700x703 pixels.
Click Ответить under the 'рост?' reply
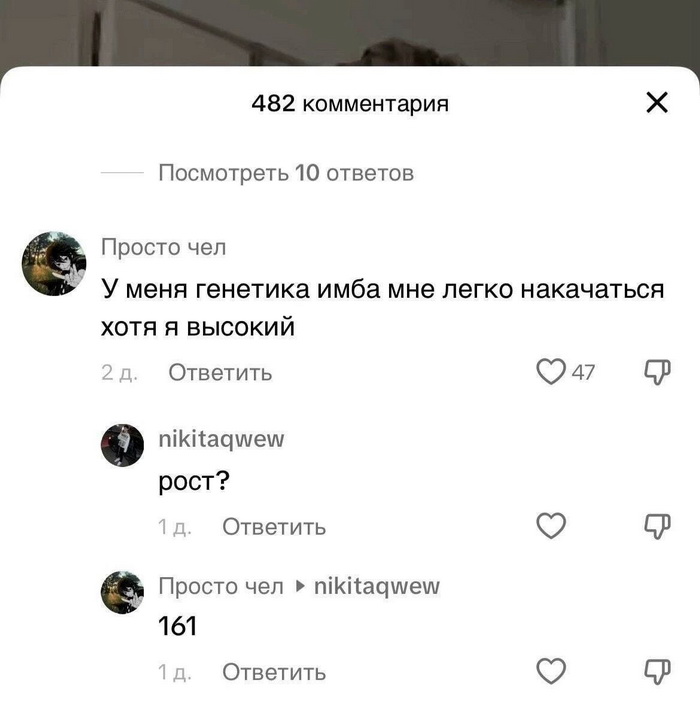coord(274,527)
